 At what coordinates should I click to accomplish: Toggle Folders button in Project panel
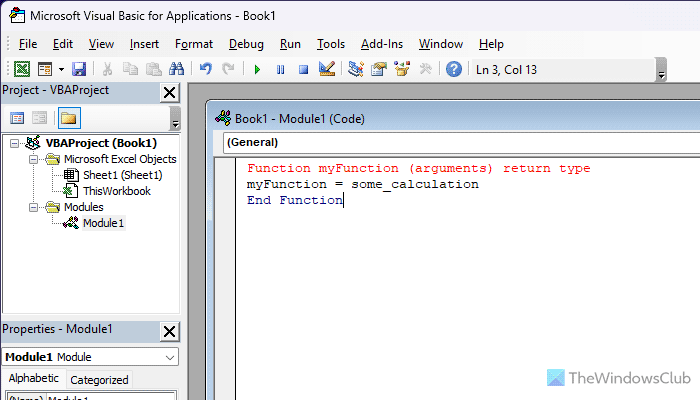[69, 118]
